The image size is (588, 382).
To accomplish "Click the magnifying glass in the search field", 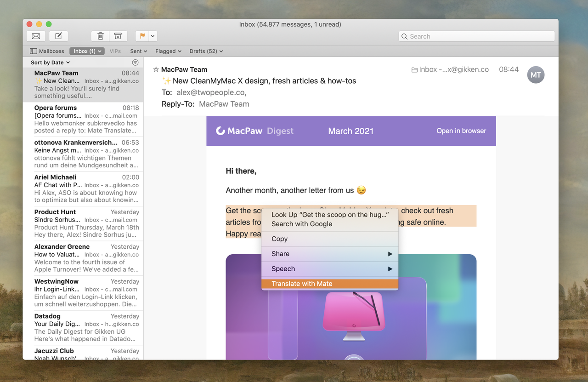I will tap(404, 36).
